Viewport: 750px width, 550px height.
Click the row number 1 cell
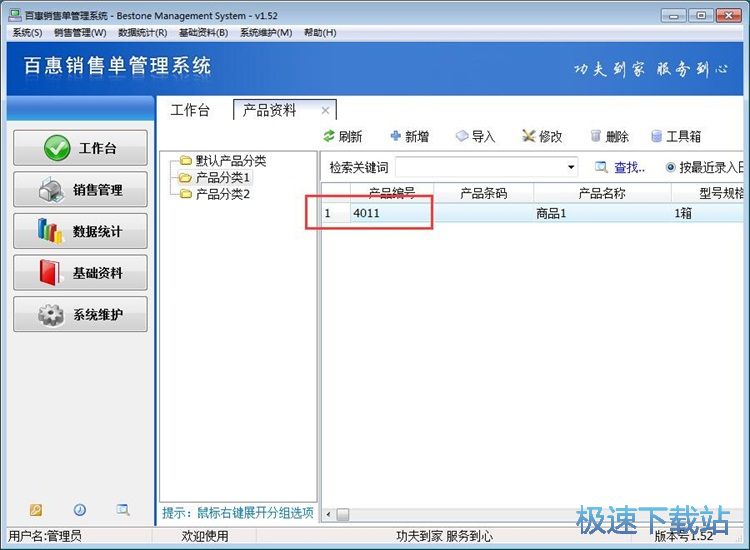[x=336, y=213]
